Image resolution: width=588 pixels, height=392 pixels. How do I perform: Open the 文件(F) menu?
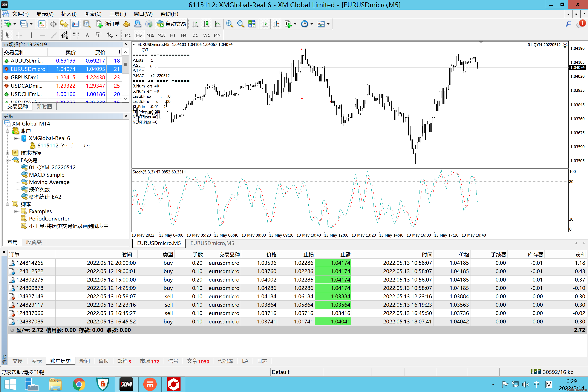[x=20, y=14]
